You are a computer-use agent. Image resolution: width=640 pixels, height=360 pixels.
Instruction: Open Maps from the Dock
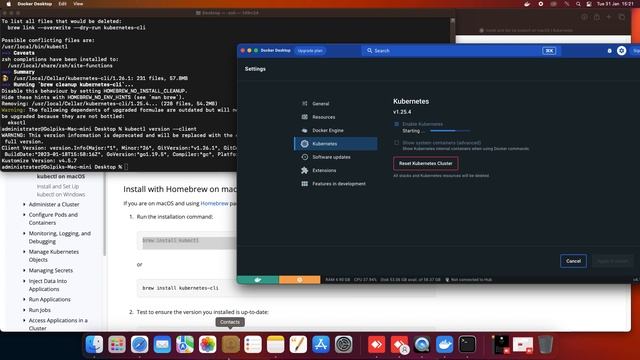185,344
